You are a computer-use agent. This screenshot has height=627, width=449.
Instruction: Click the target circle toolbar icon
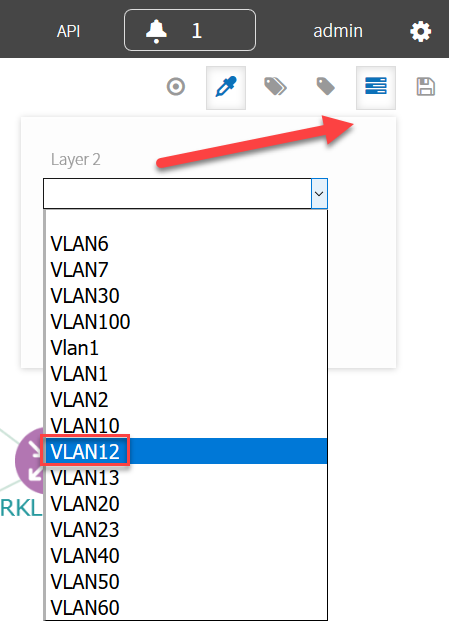176,87
